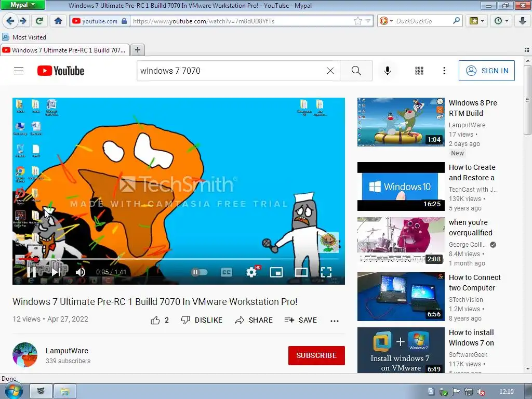Select the Windows 7 Ultimate Pre-RC tab
Viewport: 532px width, 399px height.
point(65,50)
